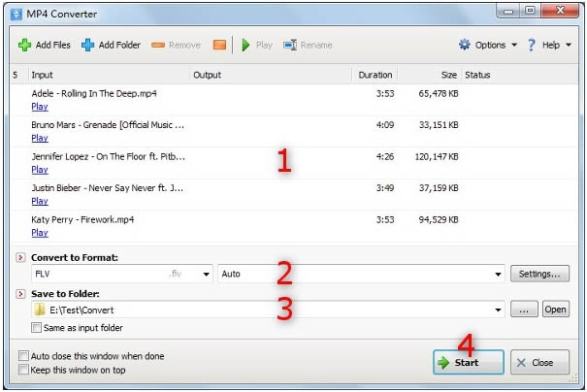The image size is (587, 392).
Task: Open the Help question mark menu
Action: 549,45
